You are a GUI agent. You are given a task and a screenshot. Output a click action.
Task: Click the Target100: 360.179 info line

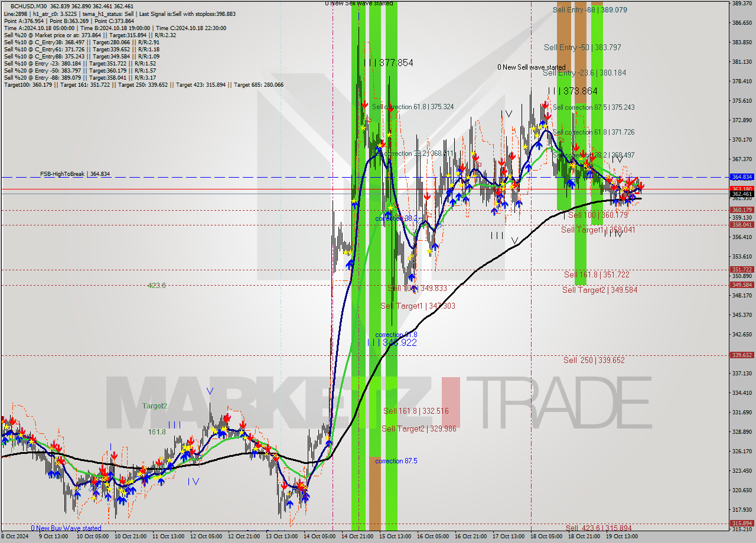click(144, 84)
